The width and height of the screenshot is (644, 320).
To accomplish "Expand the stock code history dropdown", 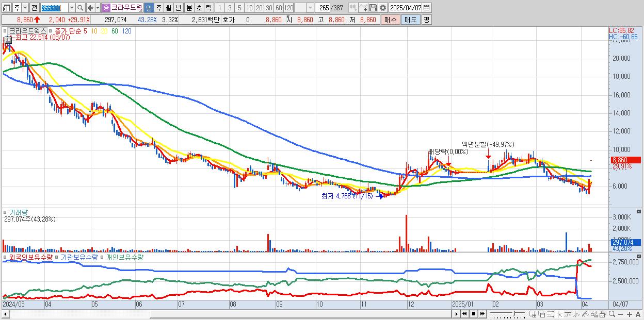I will pos(72,8).
